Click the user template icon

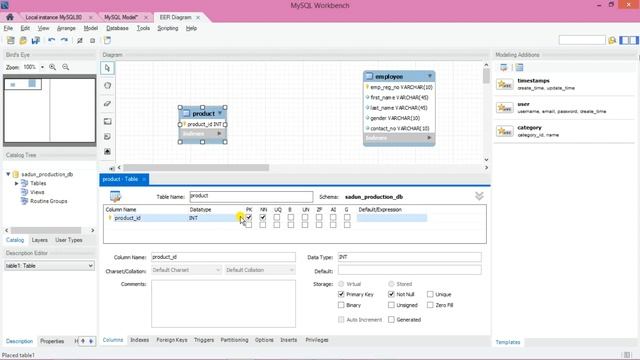point(505,108)
